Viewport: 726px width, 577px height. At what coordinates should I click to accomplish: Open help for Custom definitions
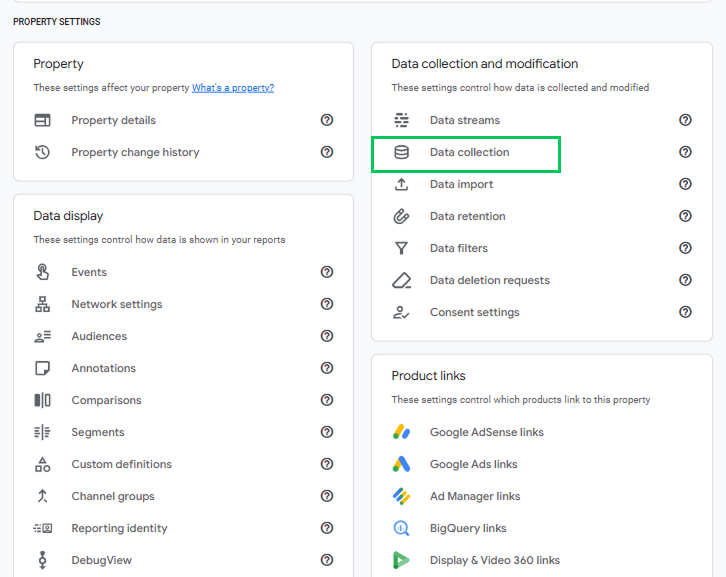327,464
